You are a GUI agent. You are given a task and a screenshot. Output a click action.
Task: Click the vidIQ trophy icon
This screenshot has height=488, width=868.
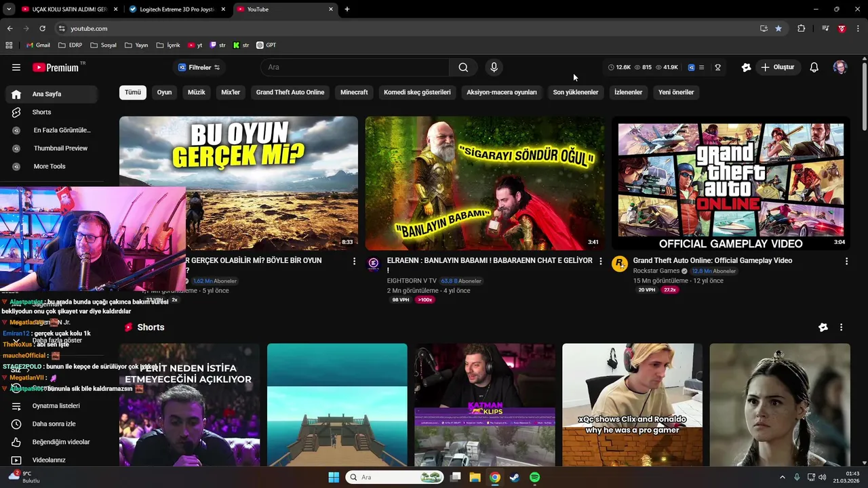pyautogui.click(x=717, y=67)
